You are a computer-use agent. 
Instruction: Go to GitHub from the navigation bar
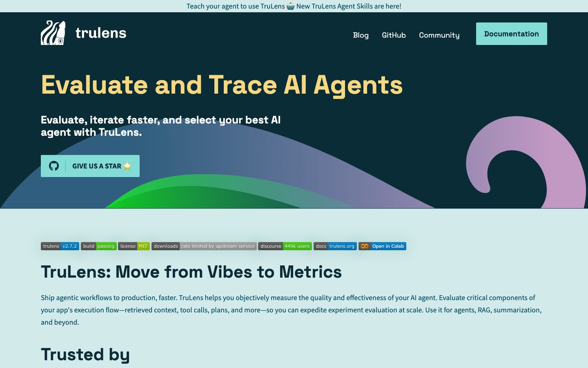394,35
